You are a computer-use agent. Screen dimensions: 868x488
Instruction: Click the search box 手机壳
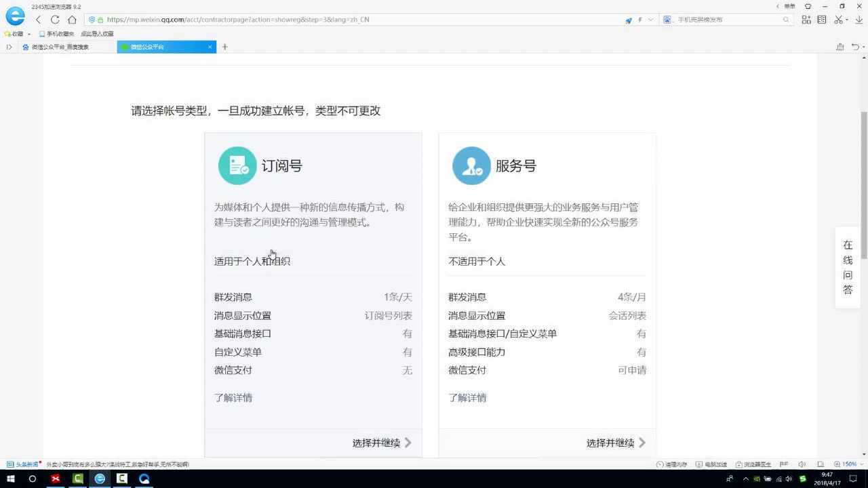726,20
